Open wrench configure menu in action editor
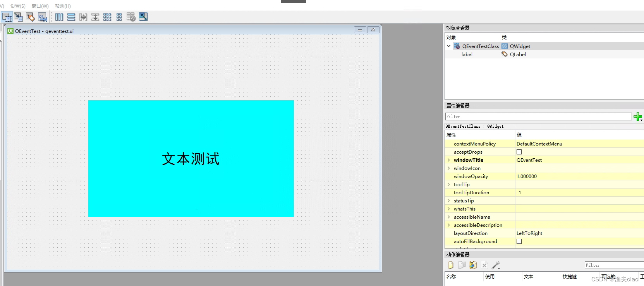Screen dimensions: 644x286 pos(496,265)
